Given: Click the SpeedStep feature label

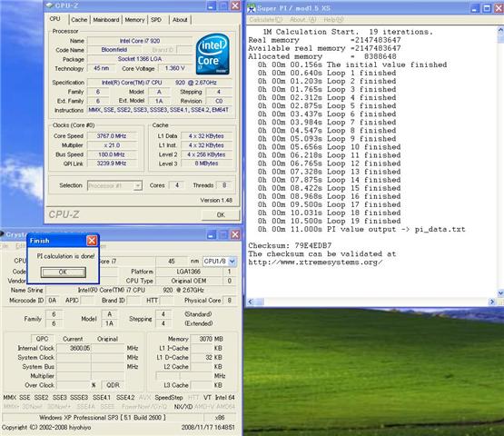Looking at the screenshot, I should pos(169,398).
